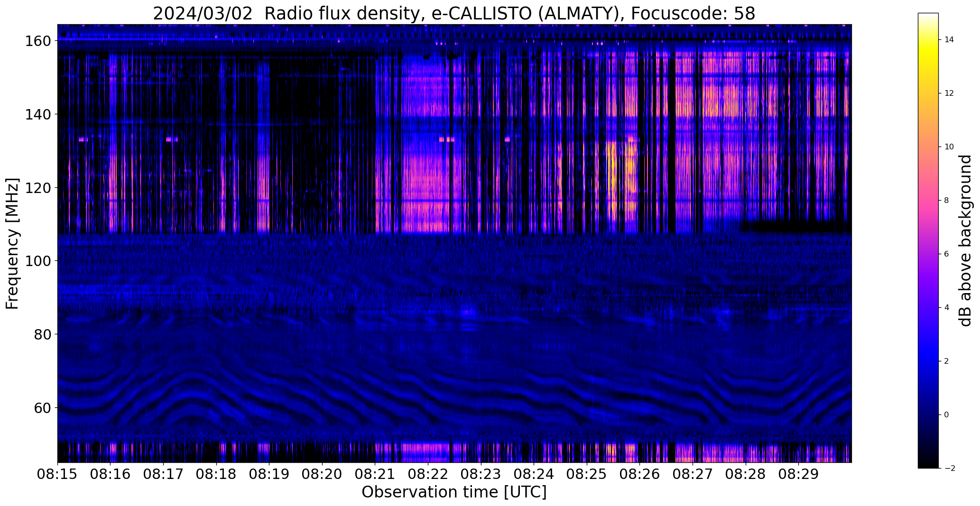This screenshot has height=506, width=980.
Task: Click the 08:16 time tick label
Action: coord(111,474)
